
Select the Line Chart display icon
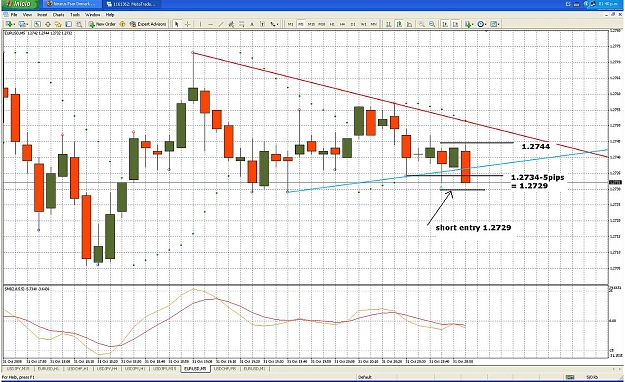pyautogui.click(x=409, y=24)
